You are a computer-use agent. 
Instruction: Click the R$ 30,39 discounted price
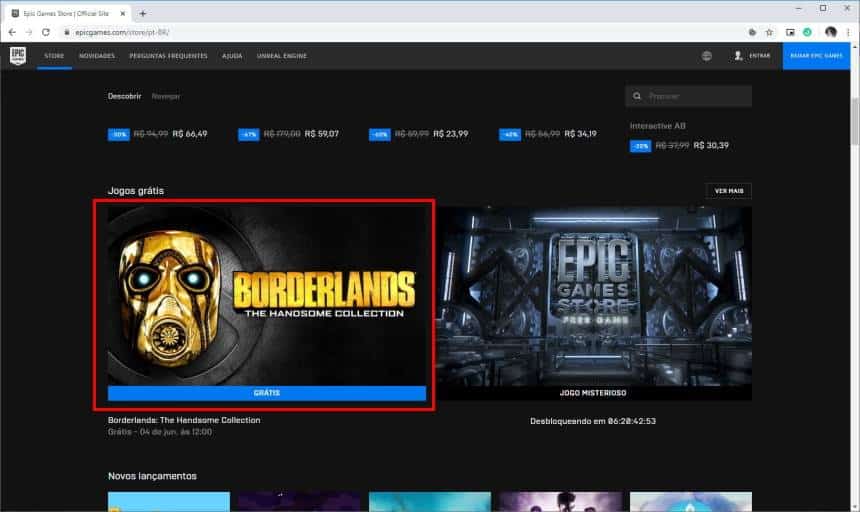click(x=711, y=145)
